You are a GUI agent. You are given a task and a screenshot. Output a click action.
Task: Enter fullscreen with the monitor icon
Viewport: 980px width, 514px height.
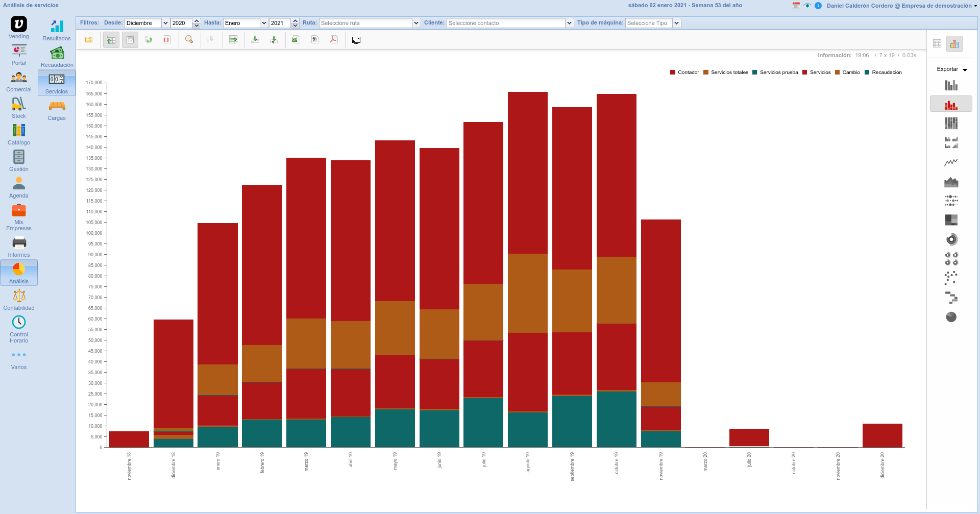(356, 40)
